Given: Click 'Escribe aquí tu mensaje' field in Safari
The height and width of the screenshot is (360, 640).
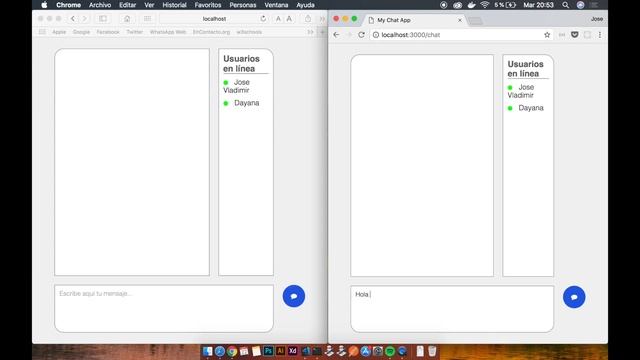Looking at the screenshot, I should [164, 308].
